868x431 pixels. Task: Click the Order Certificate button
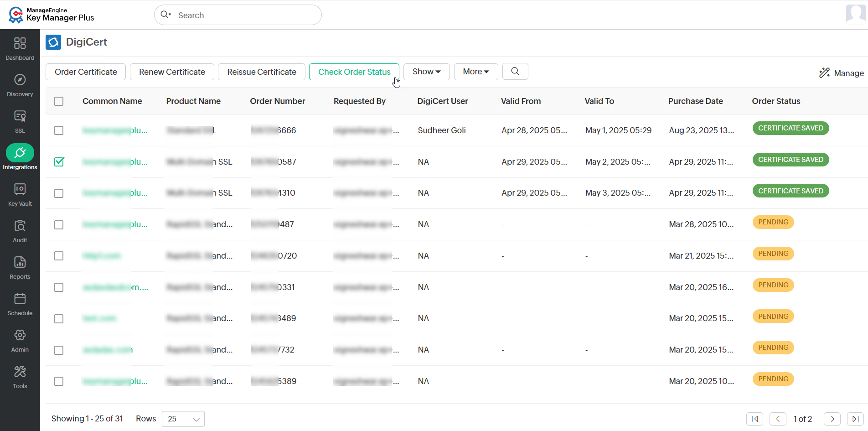point(86,72)
